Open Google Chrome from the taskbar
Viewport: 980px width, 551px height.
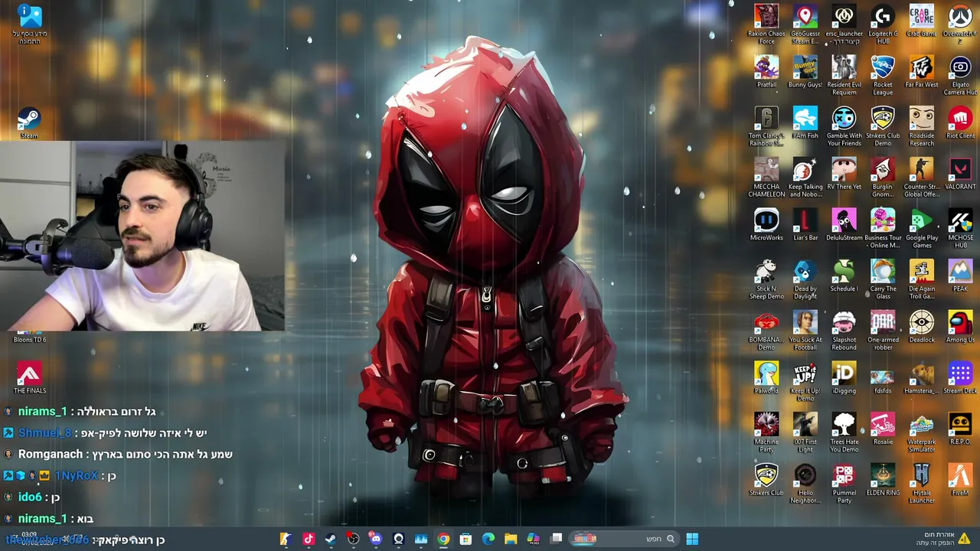[443, 539]
